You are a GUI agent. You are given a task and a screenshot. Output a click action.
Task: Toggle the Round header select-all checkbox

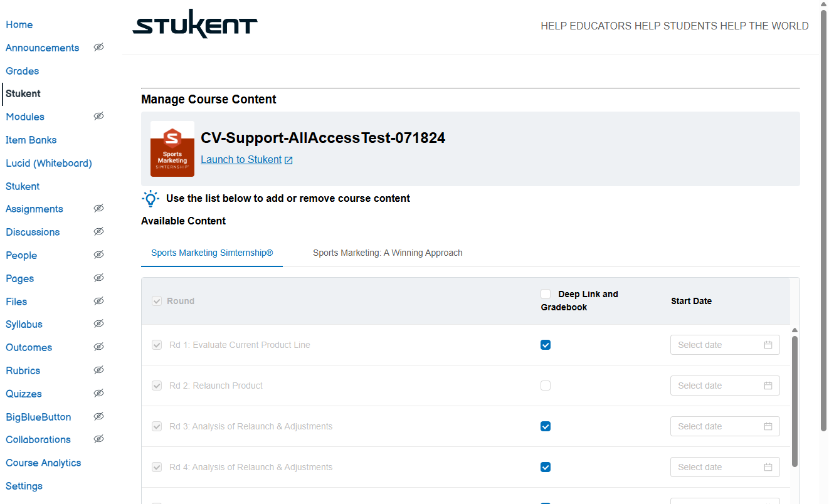click(157, 301)
